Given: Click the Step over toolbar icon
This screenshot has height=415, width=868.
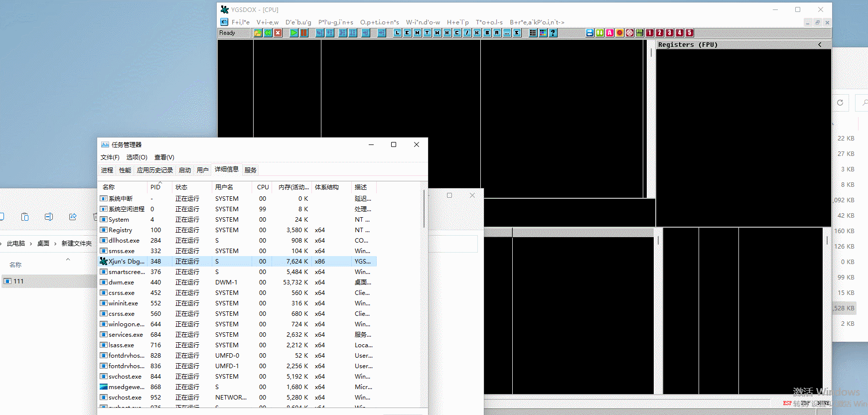Looking at the screenshot, I should click(x=330, y=33).
